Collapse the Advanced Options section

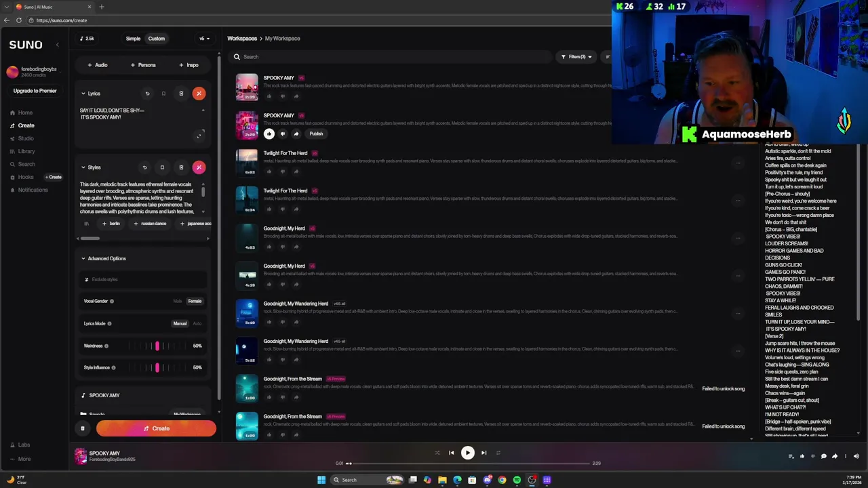click(x=83, y=258)
